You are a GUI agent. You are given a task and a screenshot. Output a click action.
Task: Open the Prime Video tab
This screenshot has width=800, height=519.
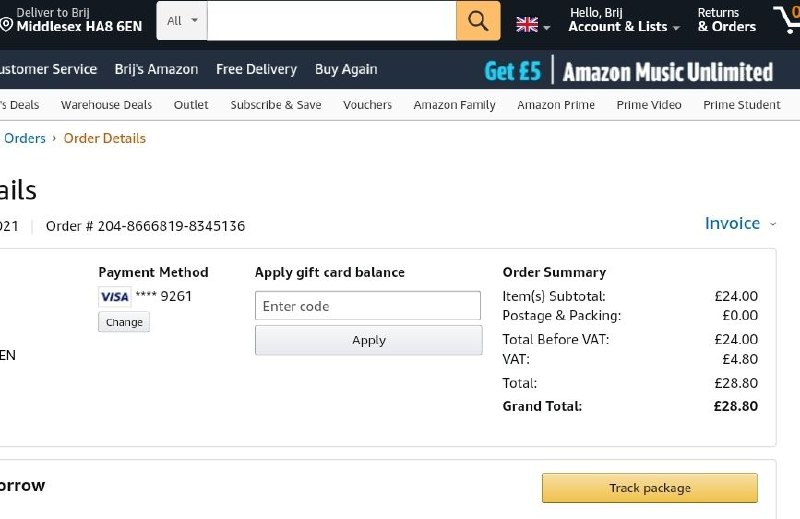[x=649, y=105]
